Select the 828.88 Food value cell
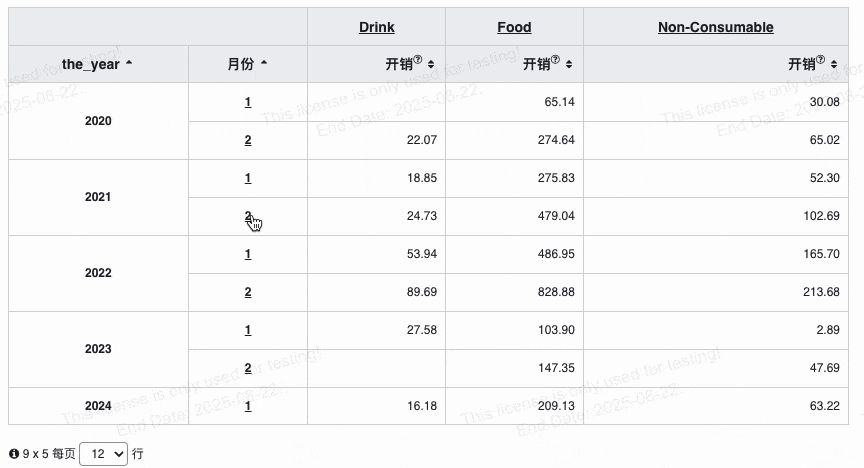 (514, 292)
